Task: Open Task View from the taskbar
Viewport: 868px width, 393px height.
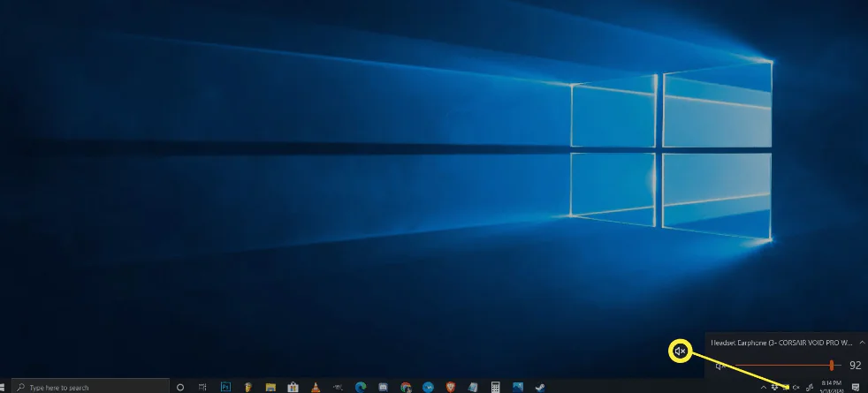Action: point(202,387)
